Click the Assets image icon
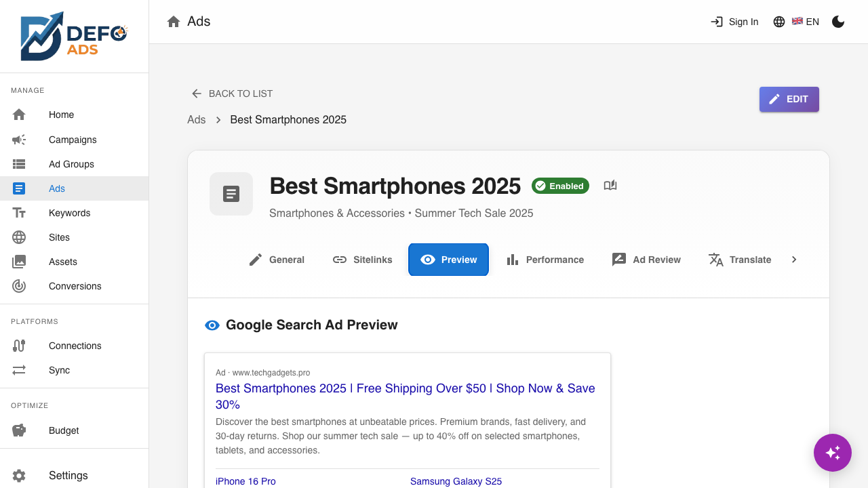 [x=19, y=262]
